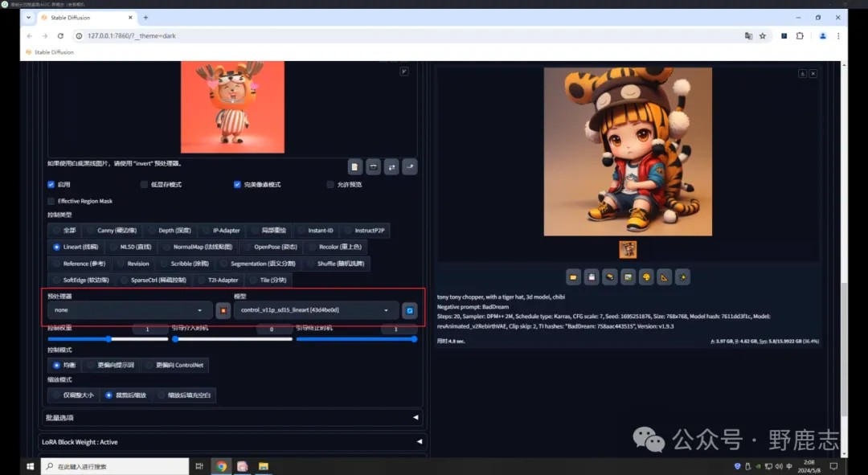868x475 pixels.
Task: Open the control_v11p_sd15_lineart model dropdown
Action: click(316, 310)
